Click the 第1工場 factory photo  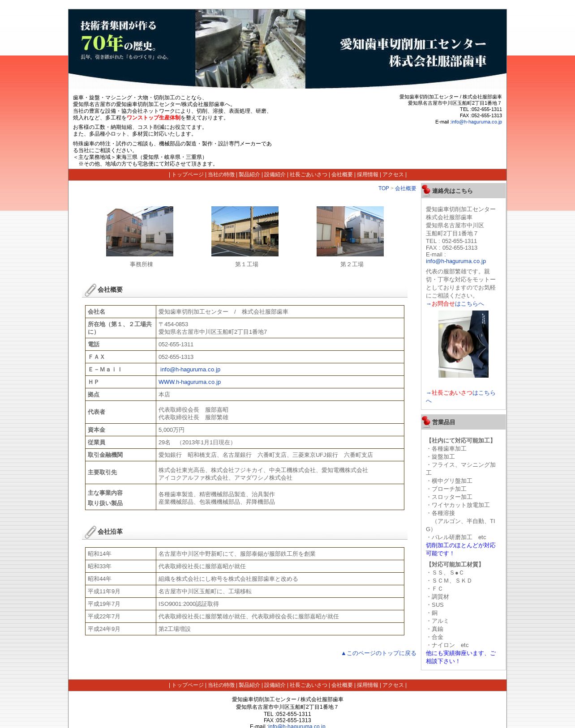[x=245, y=231]
